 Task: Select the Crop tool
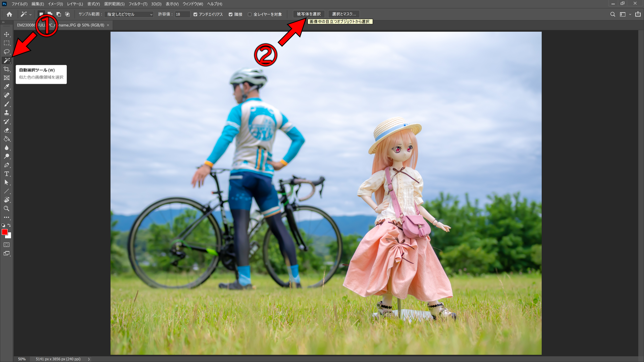7,69
